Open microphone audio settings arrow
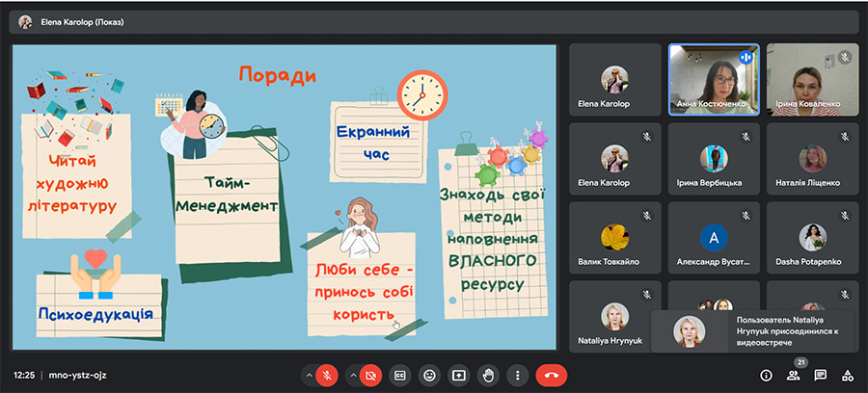868x393 pixels. pyautogui.click(x=309, y=376)
